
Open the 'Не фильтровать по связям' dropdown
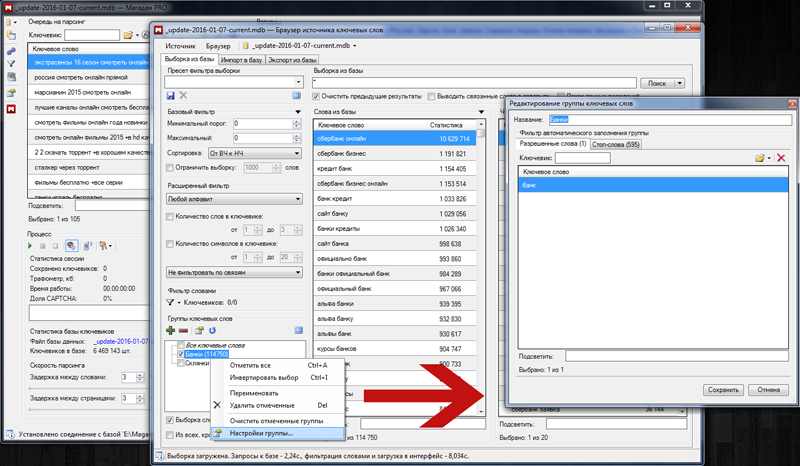point(234,271)
